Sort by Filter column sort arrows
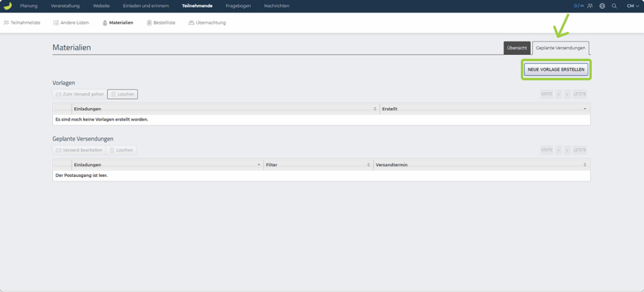The height and width of the screenshot is (292, 644). tap(369, 165)
